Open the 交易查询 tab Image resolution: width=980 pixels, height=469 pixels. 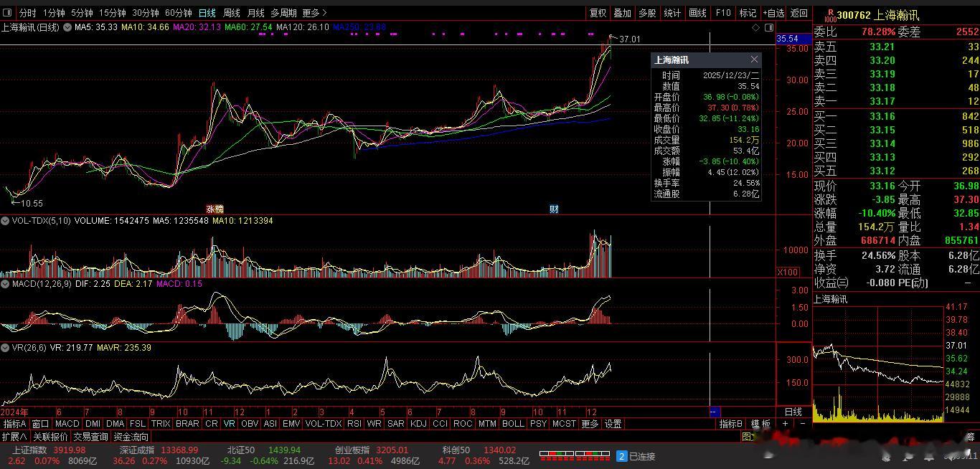(90, 437)
